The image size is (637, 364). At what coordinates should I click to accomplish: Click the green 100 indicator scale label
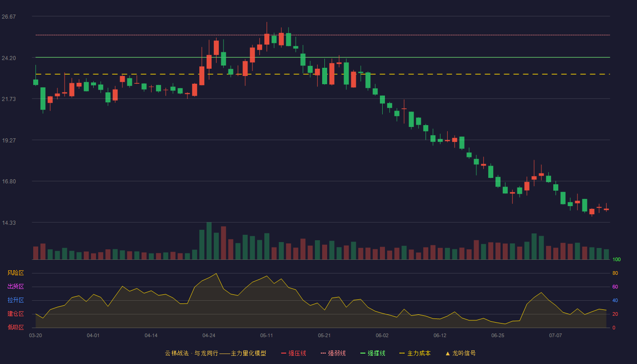pyautogui.click(x=617, y=260)
